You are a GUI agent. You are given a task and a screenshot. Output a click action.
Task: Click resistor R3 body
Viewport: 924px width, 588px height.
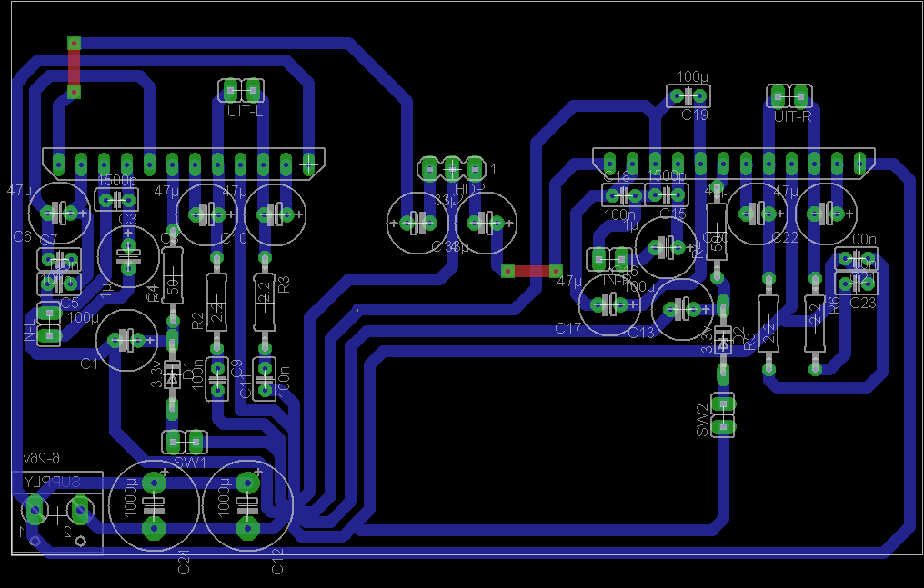pos(264,302)
